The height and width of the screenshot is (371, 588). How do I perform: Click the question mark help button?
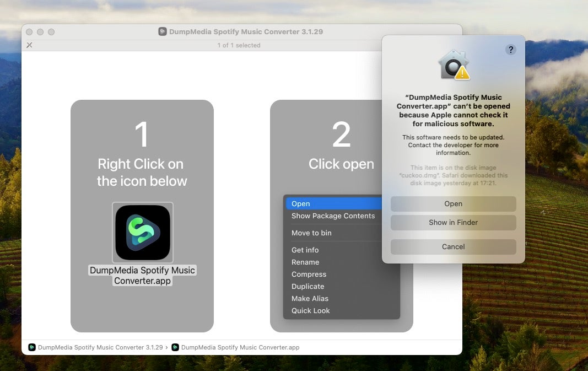coord(511,50)
